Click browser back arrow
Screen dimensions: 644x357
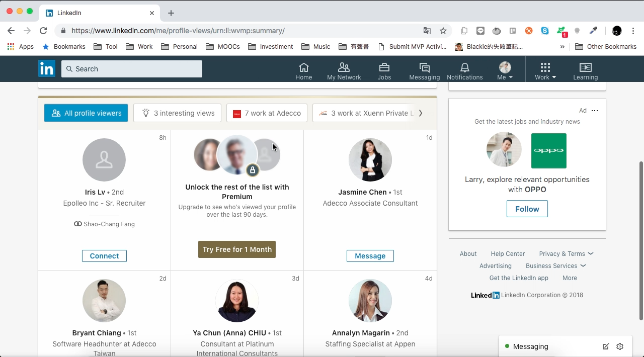coord(11,31)
